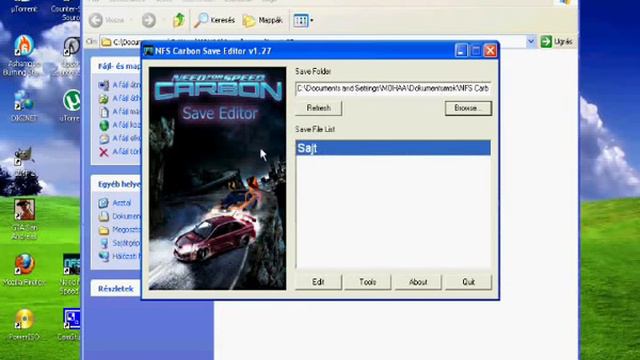Open the Counter-Strike Source desktop icon

[67, 11]
